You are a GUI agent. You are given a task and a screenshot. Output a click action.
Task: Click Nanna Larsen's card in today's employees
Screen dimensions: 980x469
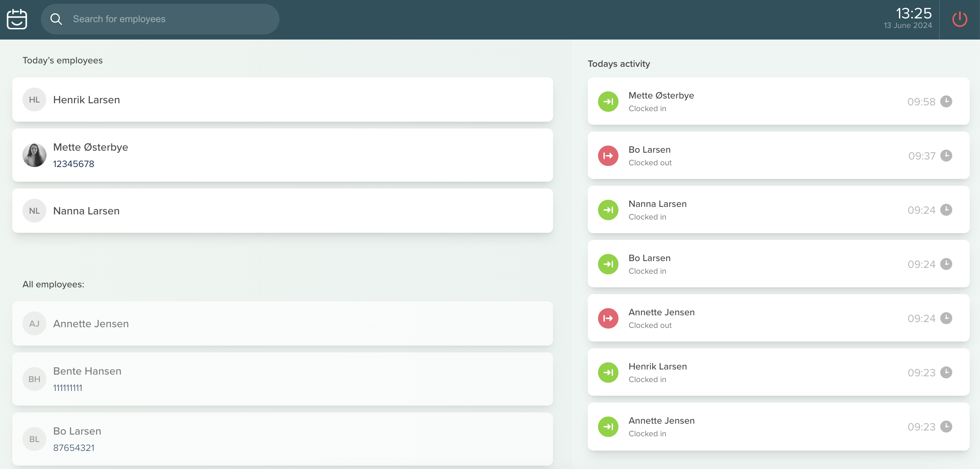(282, 211)
